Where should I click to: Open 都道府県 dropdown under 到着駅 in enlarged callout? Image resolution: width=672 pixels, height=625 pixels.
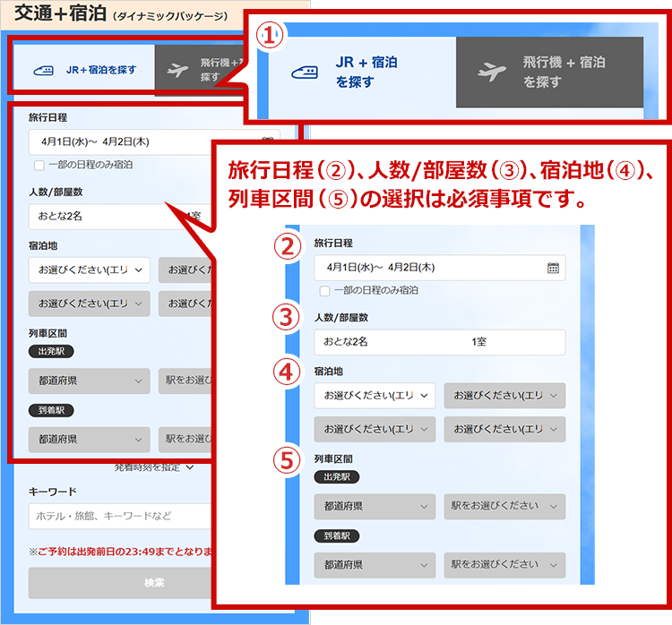tap(375, 565)
